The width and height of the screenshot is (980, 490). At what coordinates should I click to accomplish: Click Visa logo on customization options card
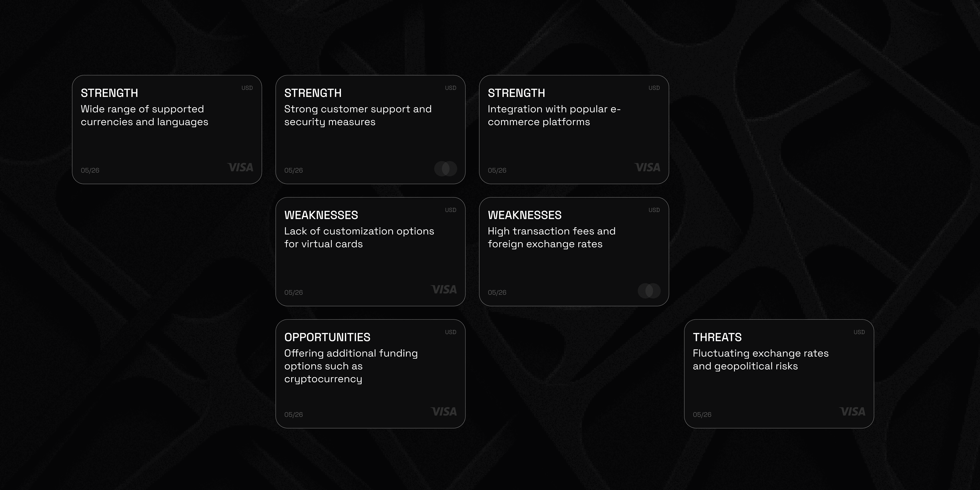point(444,289)
